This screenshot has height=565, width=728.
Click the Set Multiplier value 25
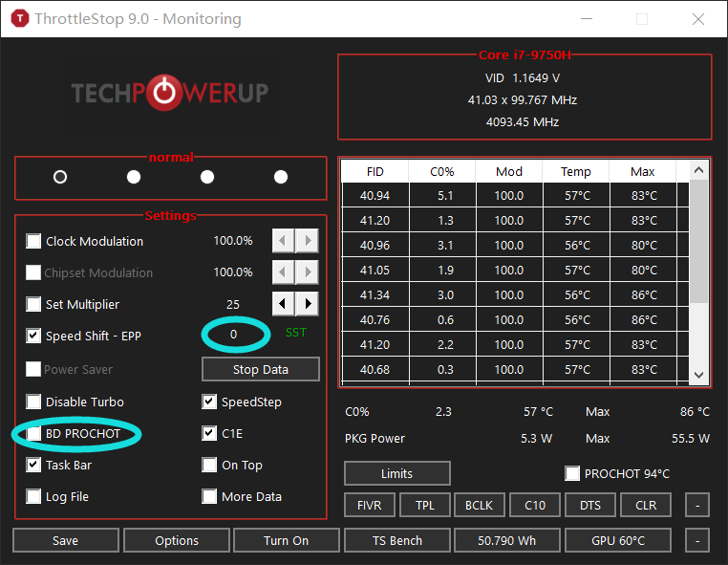233,304
